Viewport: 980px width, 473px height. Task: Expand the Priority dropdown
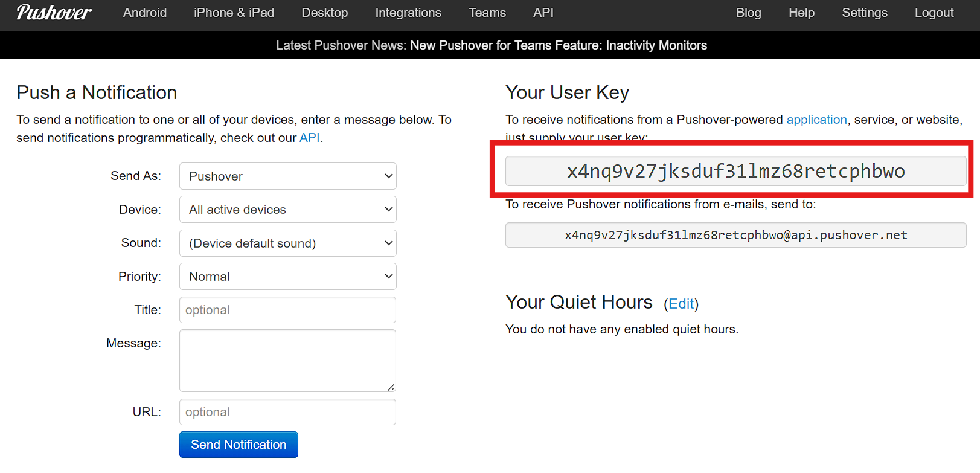click(287, 277)
